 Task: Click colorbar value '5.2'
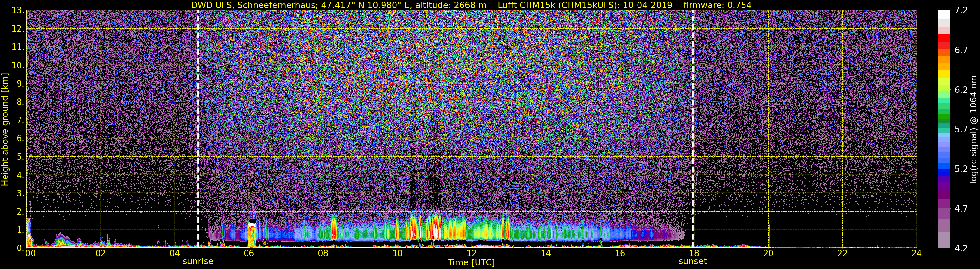click(961, 169)
